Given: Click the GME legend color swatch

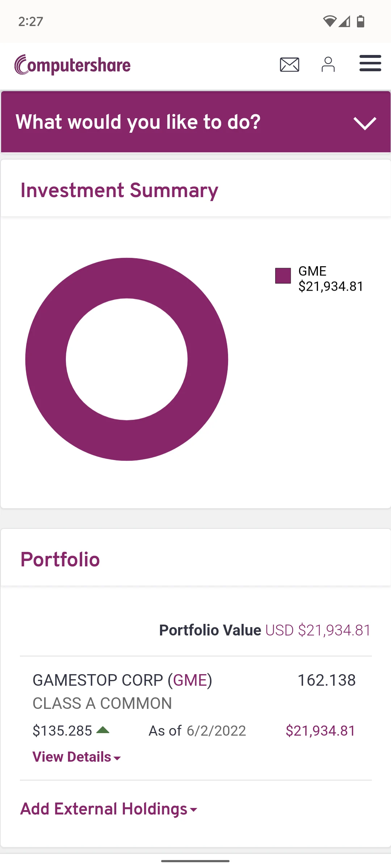Looking at the screenshot, I should pyautogui.click(x=283, y=276).
